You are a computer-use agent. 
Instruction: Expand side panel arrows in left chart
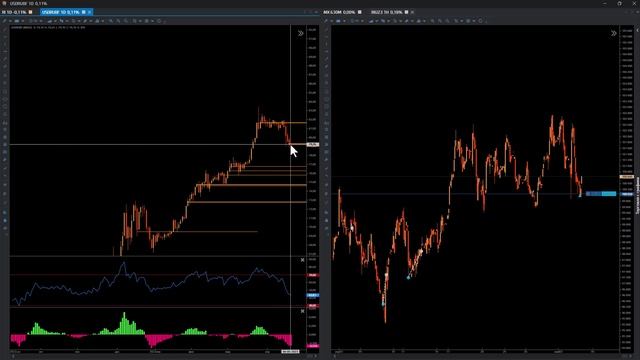tap(301, 33)
